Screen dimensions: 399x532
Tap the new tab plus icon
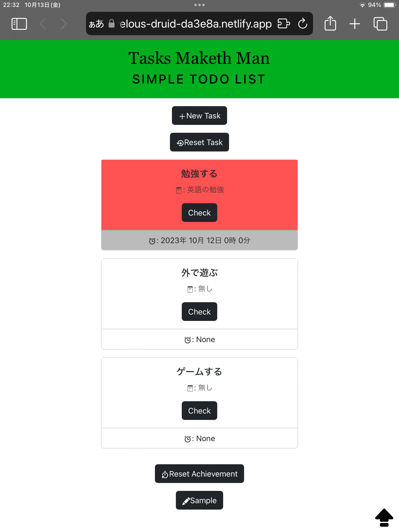pos(355,24)
